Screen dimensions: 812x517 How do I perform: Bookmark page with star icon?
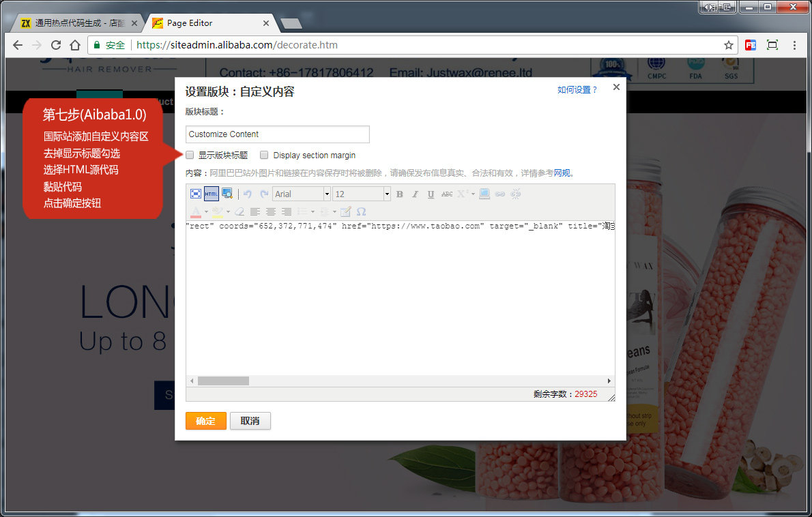[729, 45]
